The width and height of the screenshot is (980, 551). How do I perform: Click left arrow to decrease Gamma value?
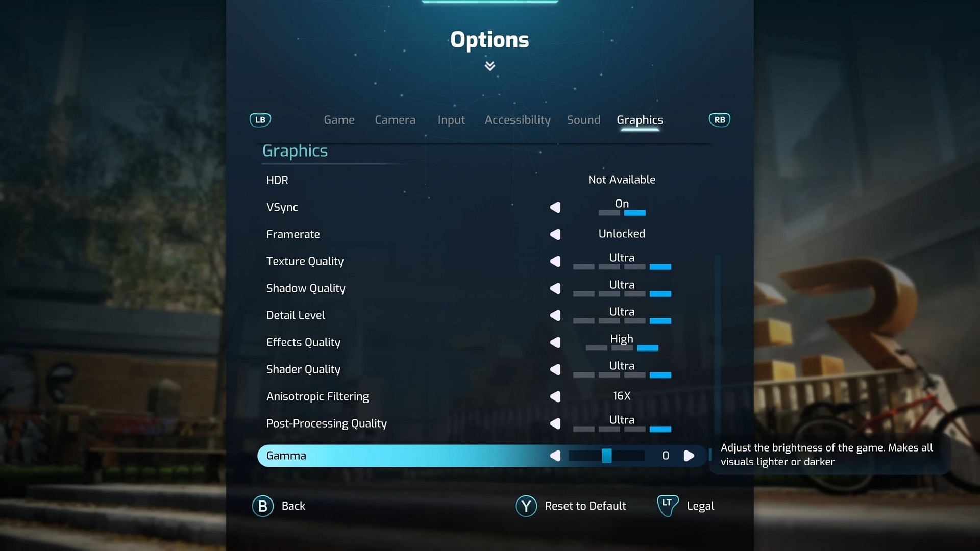point(555,456)
